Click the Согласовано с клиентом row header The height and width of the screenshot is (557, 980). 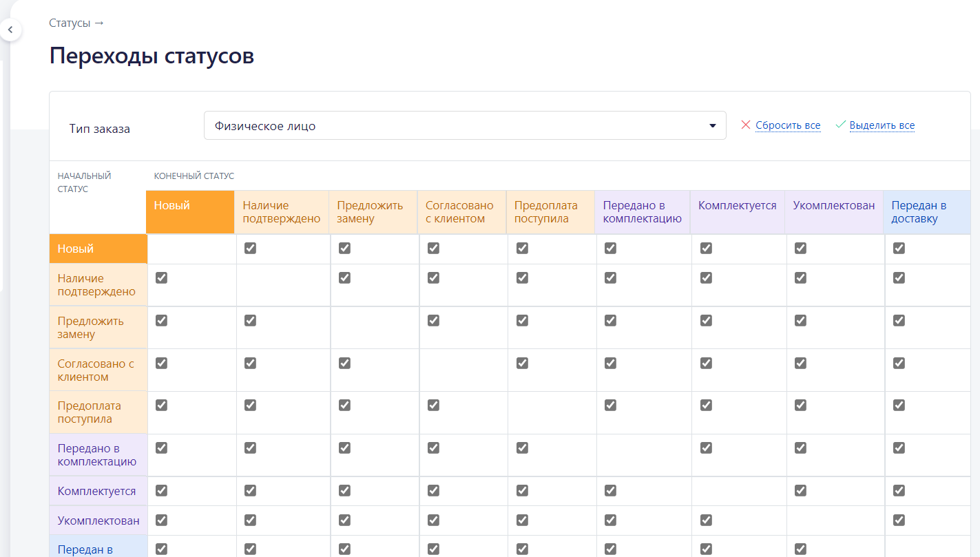coord(98,370)
